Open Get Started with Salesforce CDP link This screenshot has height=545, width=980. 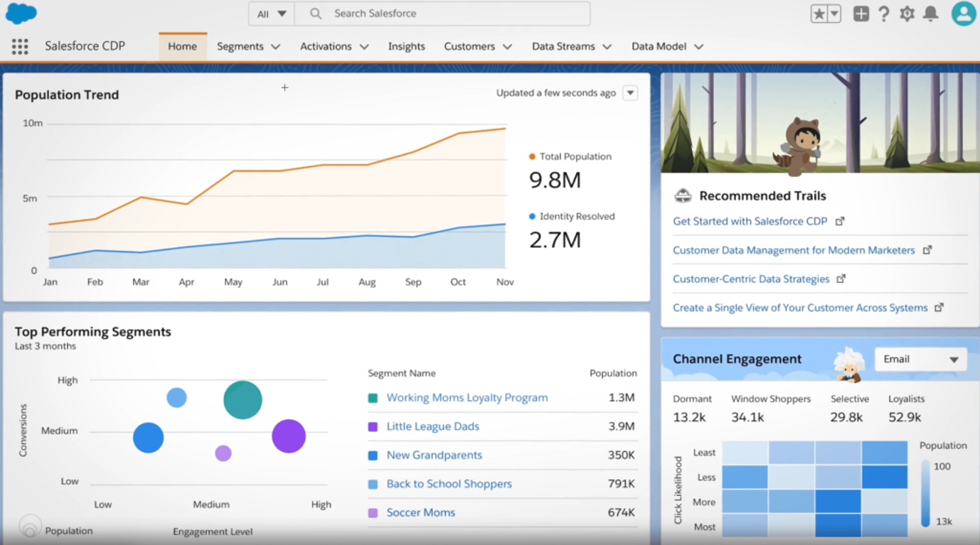coord(750,221)
